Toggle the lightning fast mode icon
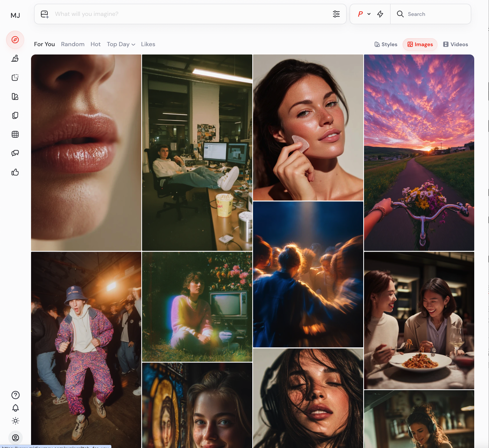489x448 pixels. [x=380, y=14]
